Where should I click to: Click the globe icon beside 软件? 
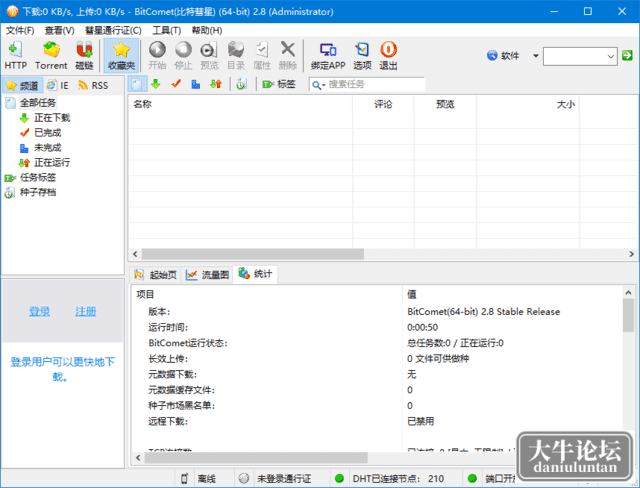tap(492, 55)
